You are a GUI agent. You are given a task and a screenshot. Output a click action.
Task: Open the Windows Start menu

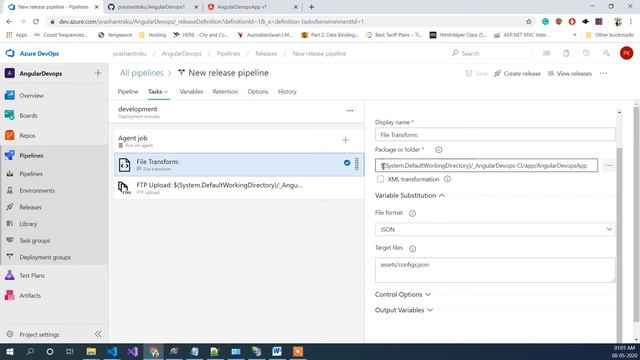(9, 351)
